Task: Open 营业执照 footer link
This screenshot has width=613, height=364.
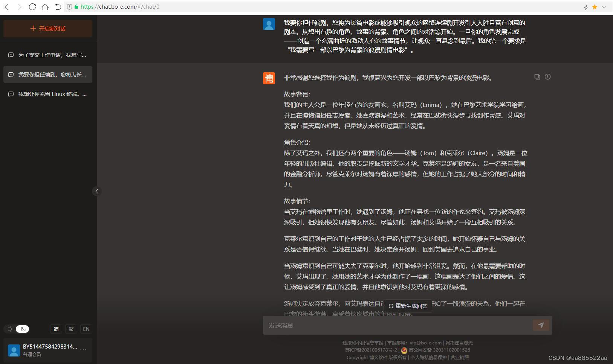Action: pyautogui.click(x=460, y=358)
